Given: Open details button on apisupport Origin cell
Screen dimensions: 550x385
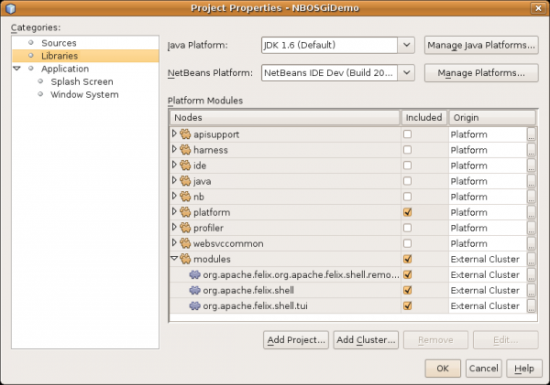Looking at the screenshot, I should pos(531,134).
